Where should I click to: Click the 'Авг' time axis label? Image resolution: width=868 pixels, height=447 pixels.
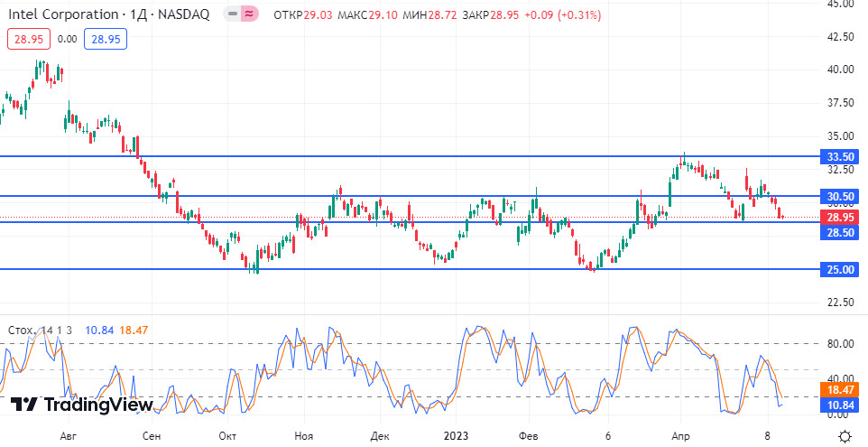click(68, 436)
